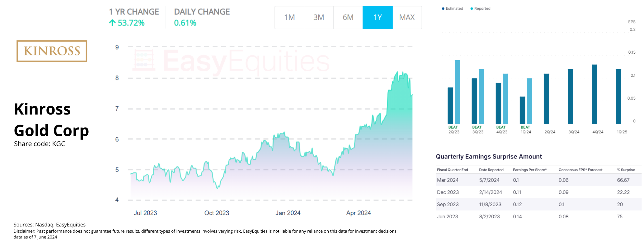The height and width of the screenshot is (245, 644).
Task: Select the 3M time range tab
Action: coord(319,18)
